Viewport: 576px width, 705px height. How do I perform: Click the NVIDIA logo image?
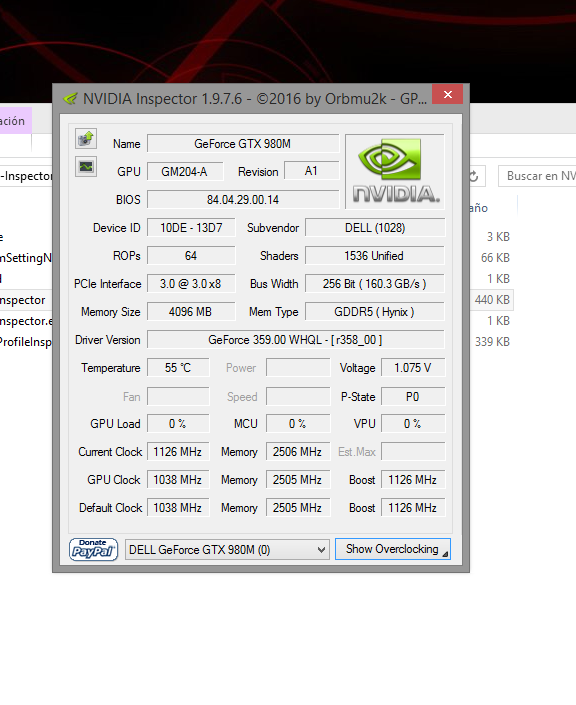(x=395, y=171)
